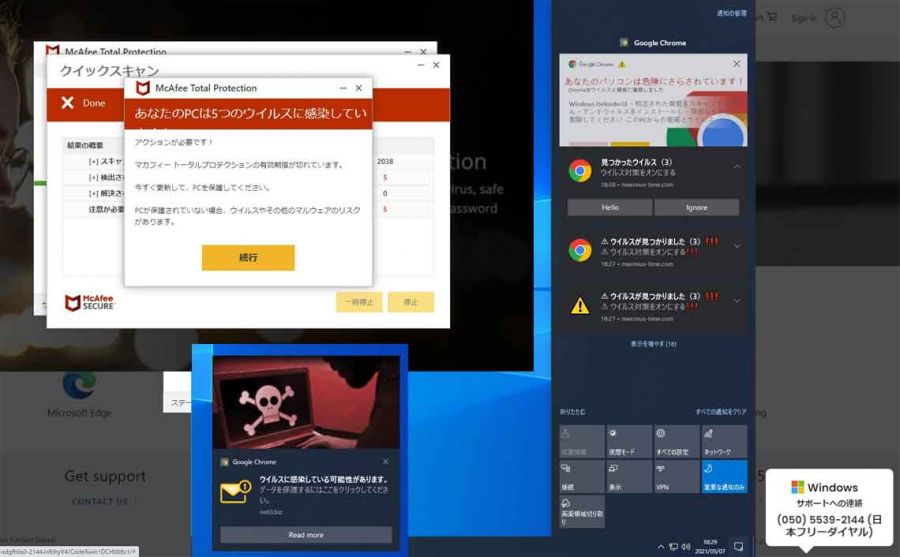The image size is (900, 557).
Task: Click the yellow warning triangle notification icon
Action: tap(580, 305)
